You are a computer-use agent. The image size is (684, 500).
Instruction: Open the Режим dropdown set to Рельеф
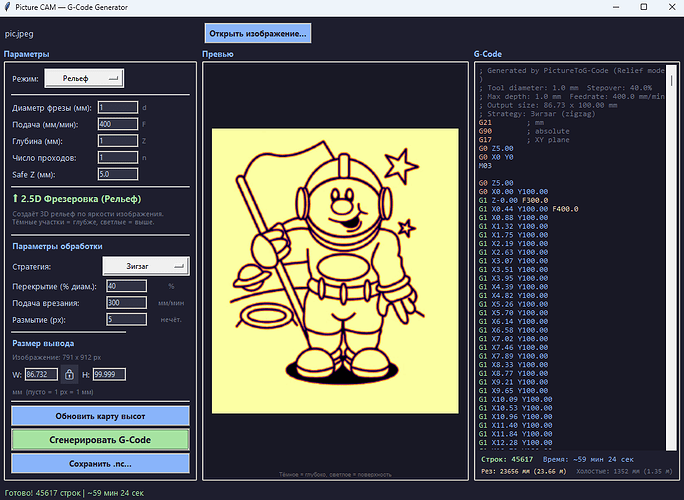(84, 78)
